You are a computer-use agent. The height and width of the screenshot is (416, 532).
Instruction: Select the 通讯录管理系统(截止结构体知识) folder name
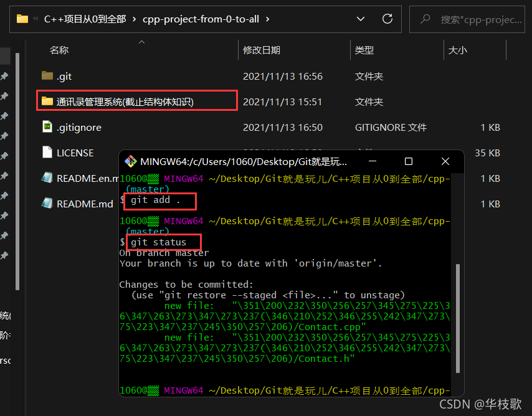tap(125, 102)
